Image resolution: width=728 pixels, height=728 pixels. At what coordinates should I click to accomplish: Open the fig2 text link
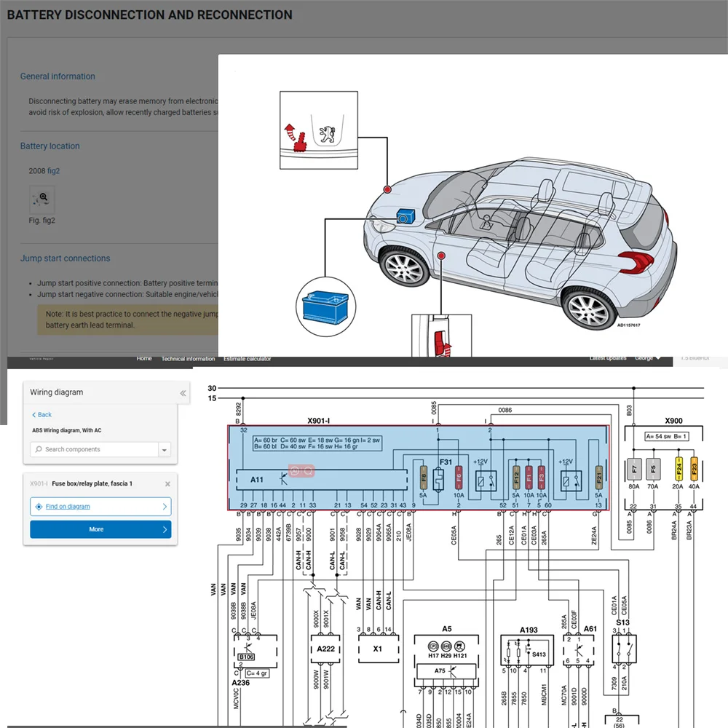(54, 170)
